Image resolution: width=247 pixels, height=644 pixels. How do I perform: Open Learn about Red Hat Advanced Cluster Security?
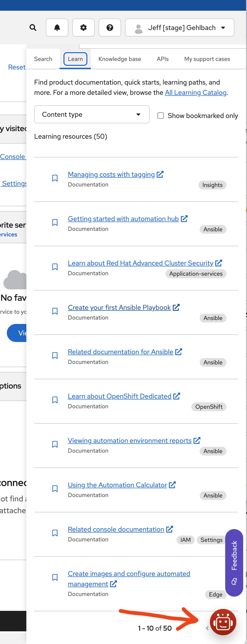[x=140, y=263]
